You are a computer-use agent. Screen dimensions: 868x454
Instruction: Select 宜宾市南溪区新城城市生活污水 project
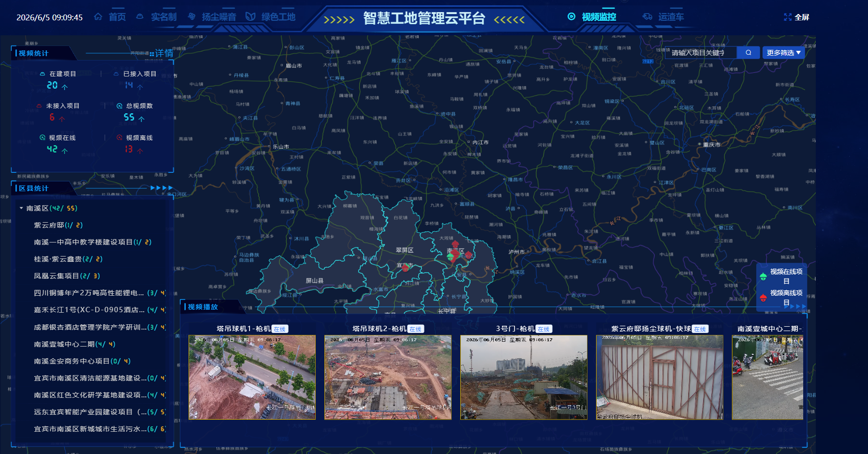100,429
